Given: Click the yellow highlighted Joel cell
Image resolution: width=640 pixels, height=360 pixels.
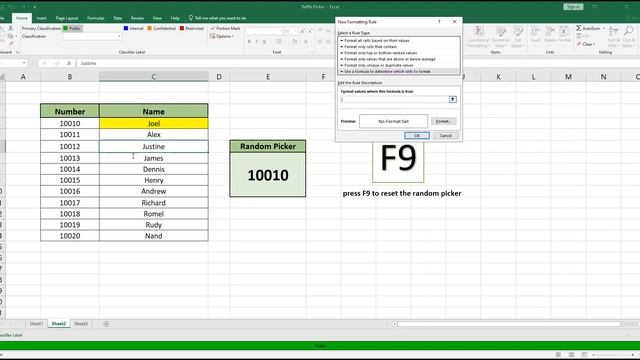Looking at the screenshot, I should coord(153,123).
